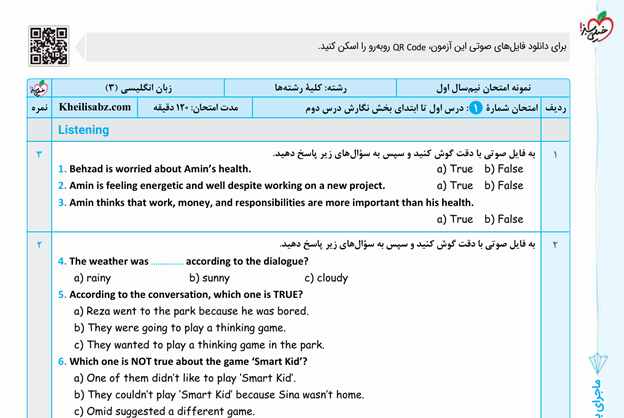Select answer 'a) rainy'
624x418 pixels.
[x=92, y=278]
